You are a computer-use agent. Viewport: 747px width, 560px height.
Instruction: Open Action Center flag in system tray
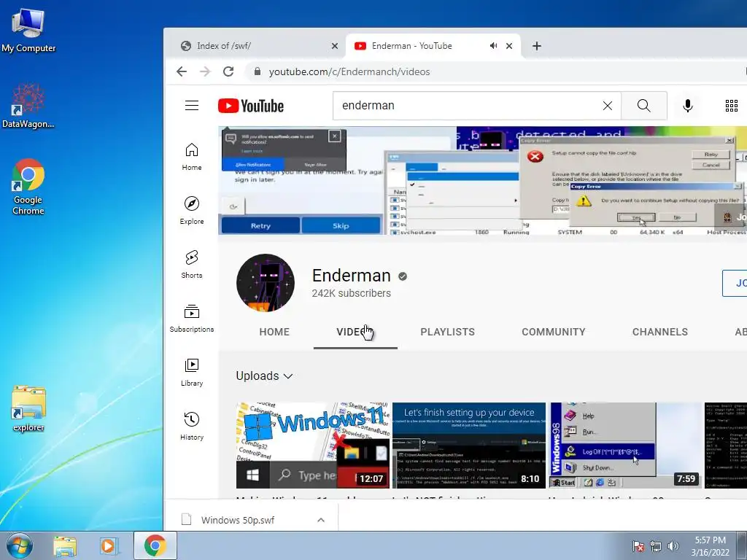638,546
